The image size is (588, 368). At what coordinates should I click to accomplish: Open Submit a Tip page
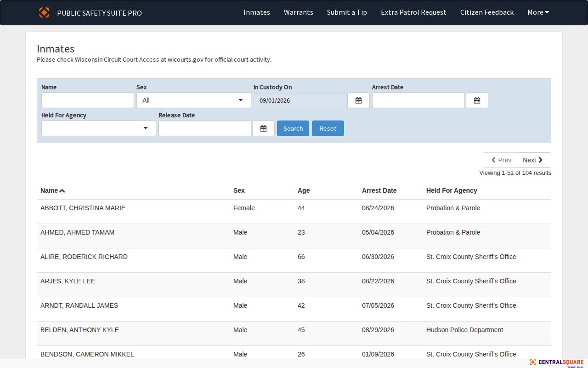[347, 12]
